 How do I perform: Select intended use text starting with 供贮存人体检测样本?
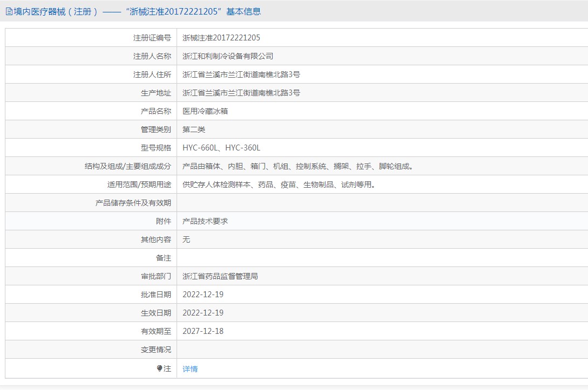click(x=279, y=184)
